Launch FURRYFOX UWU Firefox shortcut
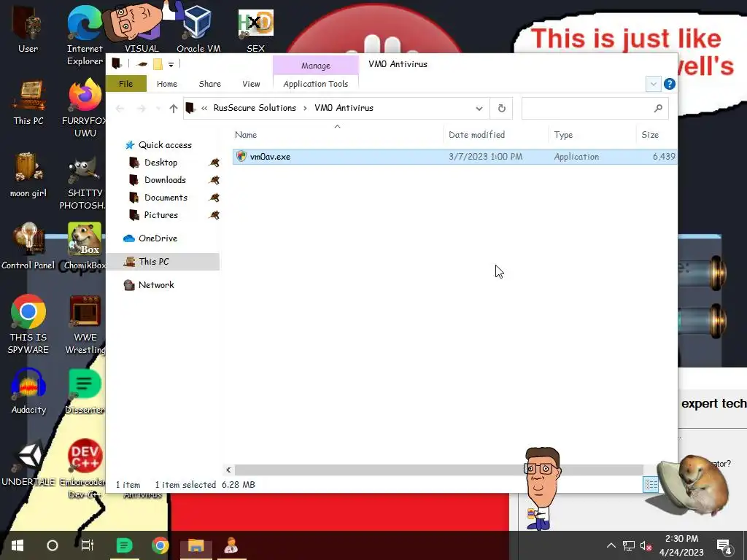The image size is (747, 560). coord(85,108)
